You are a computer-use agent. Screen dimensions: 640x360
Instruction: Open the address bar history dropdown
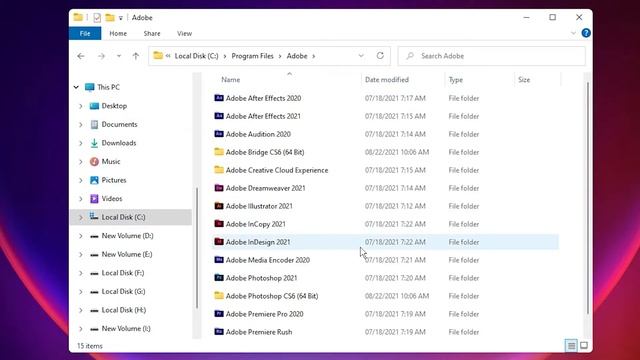[361, 56]
